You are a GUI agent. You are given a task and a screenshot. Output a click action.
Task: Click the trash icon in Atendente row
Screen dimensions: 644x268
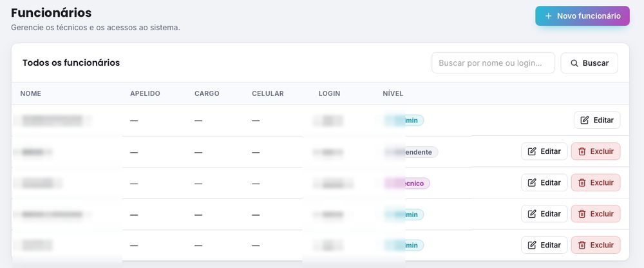[582, 151]
